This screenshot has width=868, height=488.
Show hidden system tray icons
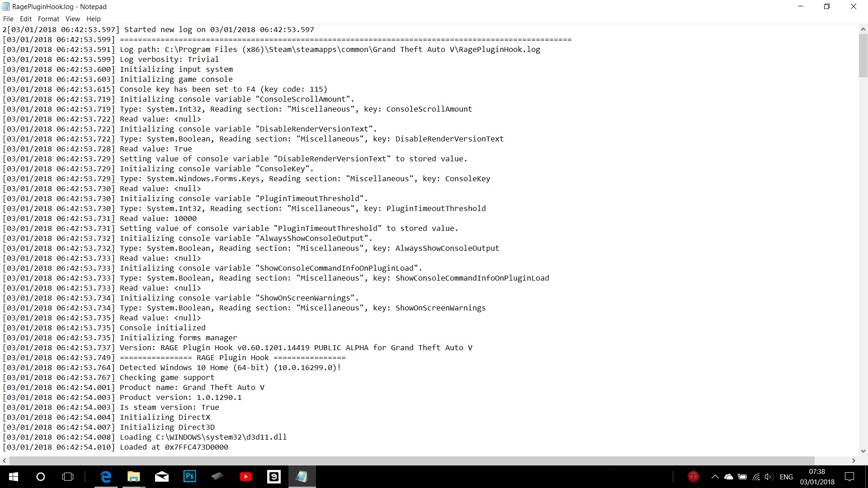[x=715, y=477]
